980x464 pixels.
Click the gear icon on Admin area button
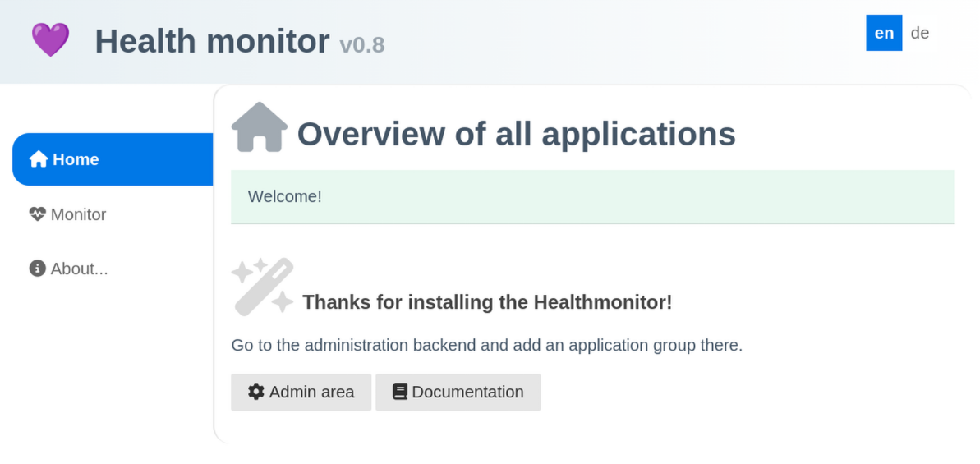coord(256,392)
